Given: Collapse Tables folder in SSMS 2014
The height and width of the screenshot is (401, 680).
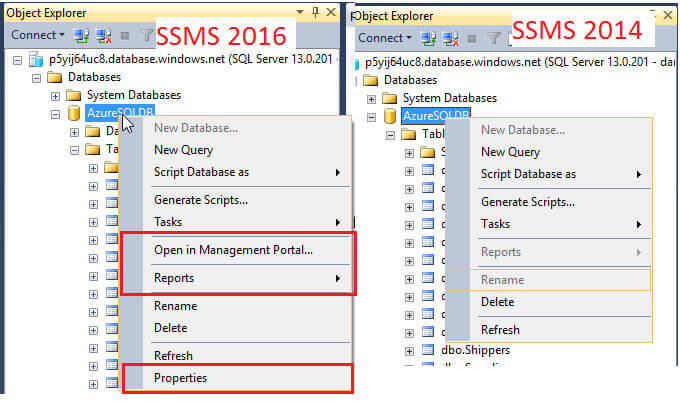Looking at the screenshot, I should click(390, 136).
